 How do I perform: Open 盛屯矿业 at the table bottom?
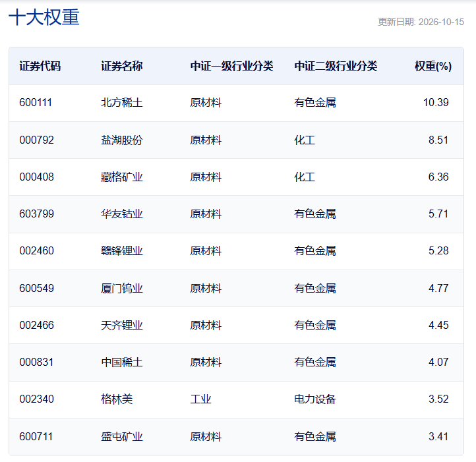pyautogui.click(x=122, y=437)
